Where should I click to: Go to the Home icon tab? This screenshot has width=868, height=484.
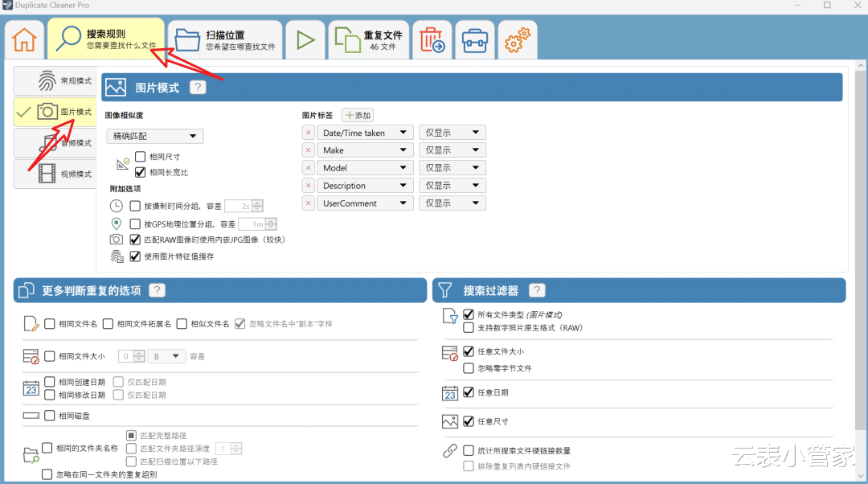24,40
